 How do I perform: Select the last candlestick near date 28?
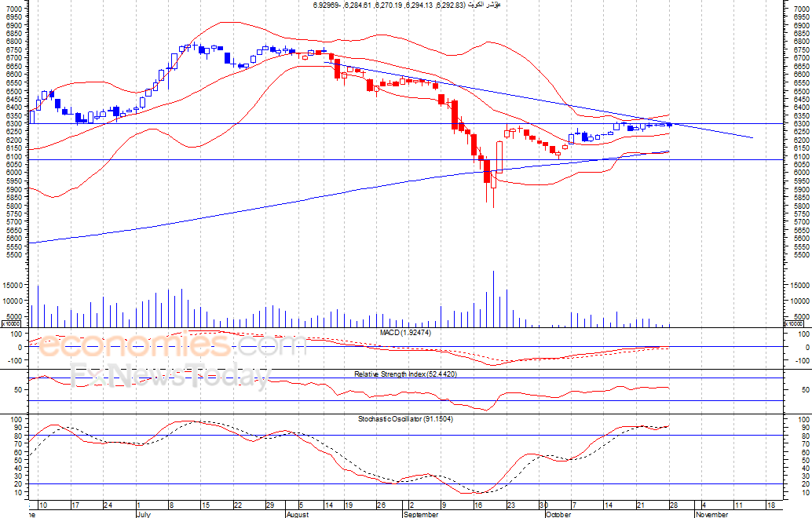[670, 124]
